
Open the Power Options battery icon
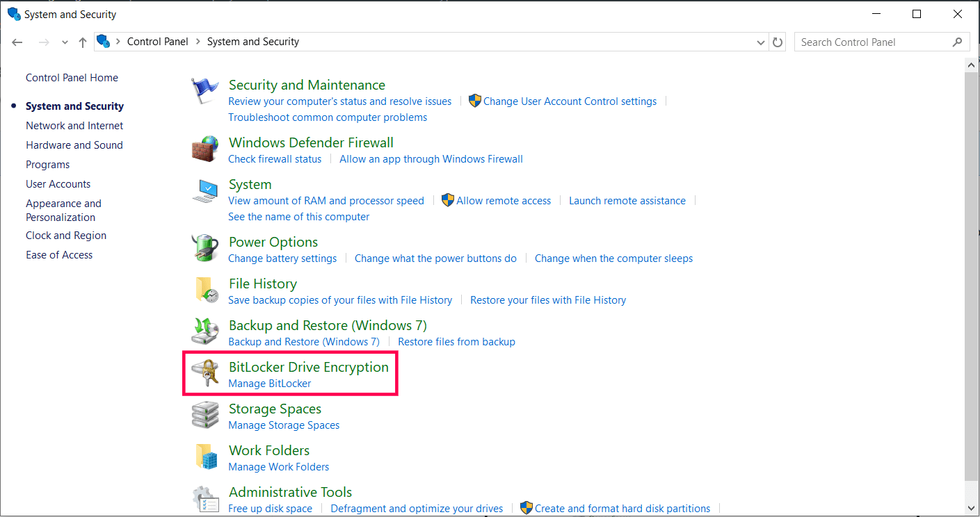(x=204, y=248)
